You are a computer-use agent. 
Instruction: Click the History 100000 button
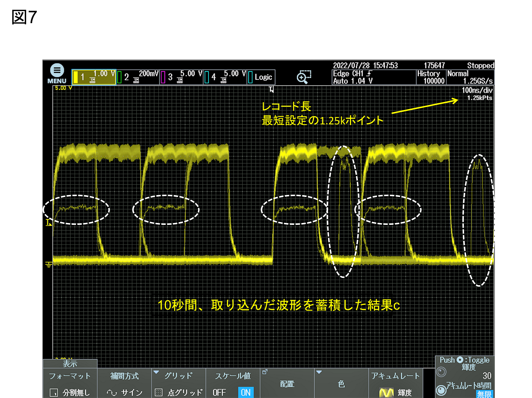[431, 77]
